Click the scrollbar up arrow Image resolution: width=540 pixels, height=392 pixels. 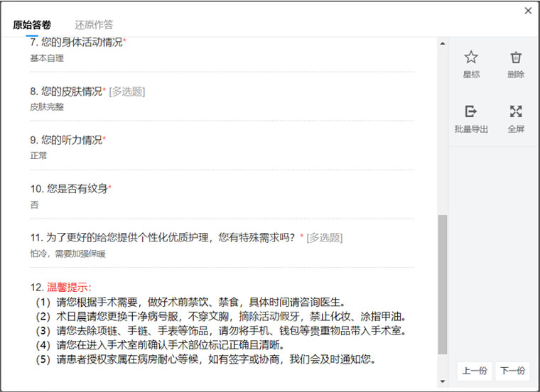click(443, 44)
